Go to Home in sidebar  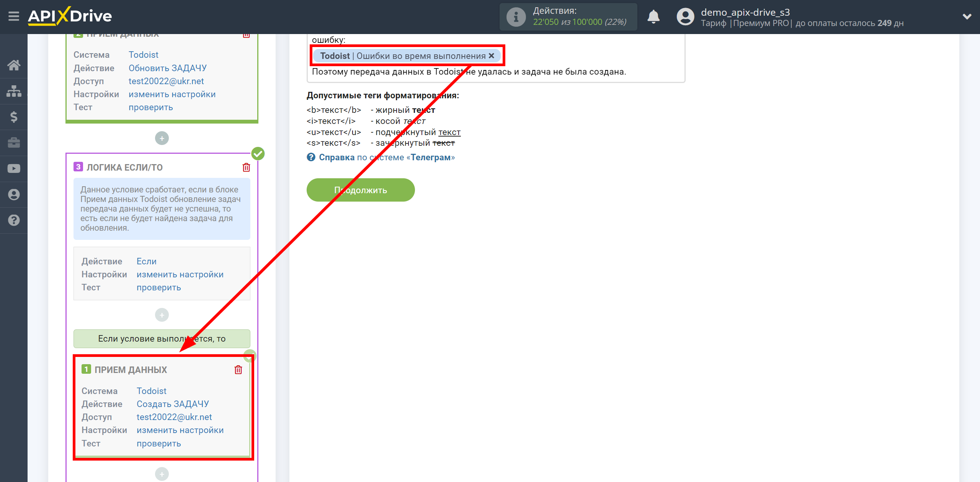14,65
